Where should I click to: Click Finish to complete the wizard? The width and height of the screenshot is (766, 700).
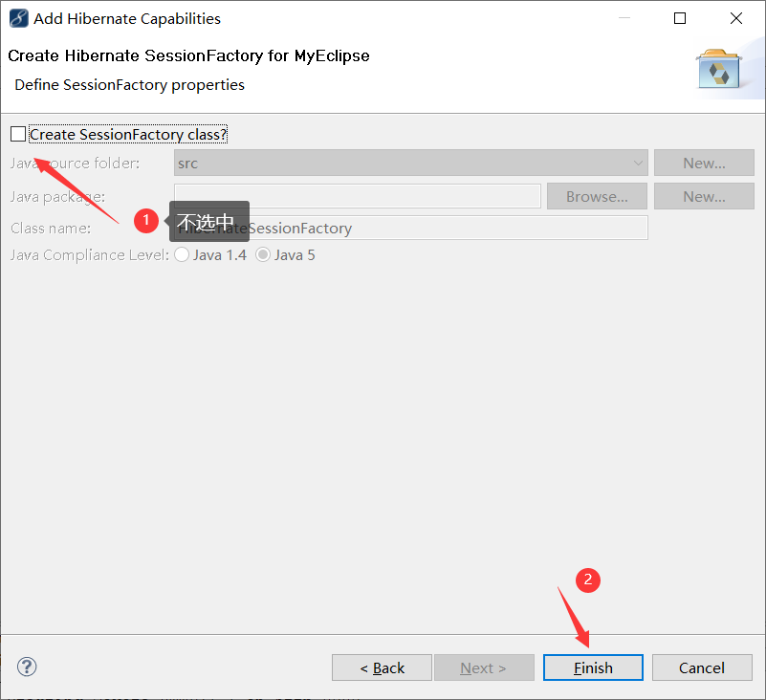pos(593,667)
